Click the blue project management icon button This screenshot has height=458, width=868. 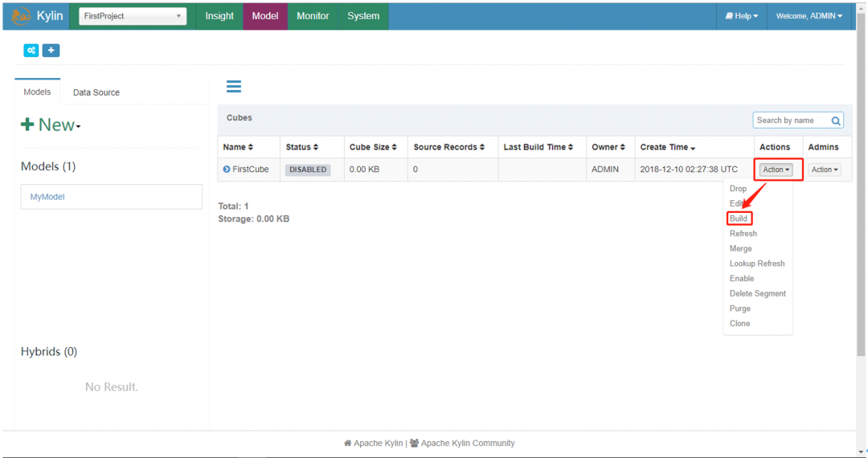point(31,51)
